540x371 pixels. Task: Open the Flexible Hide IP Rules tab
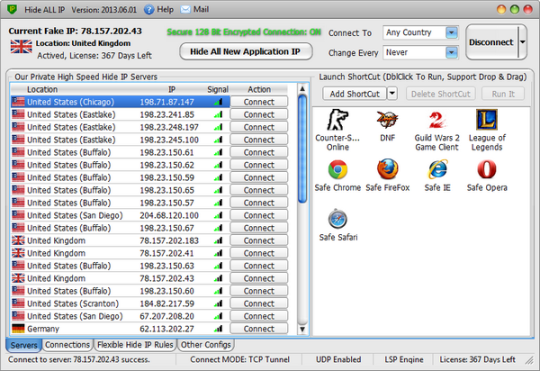coord(135,345)
